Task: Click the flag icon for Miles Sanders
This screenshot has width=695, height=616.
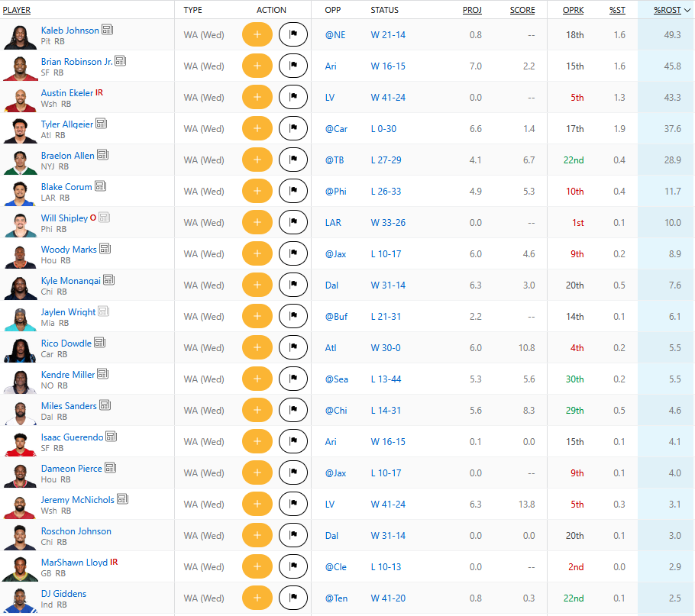Action: pos(293,410)
